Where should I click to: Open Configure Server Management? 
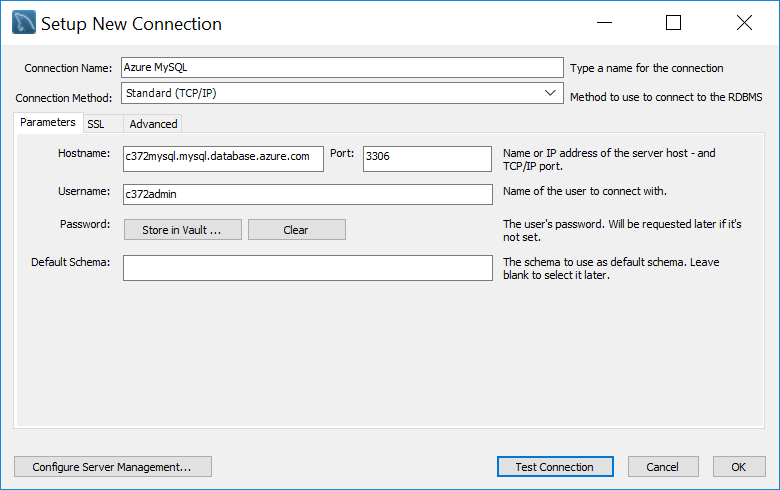112,467
